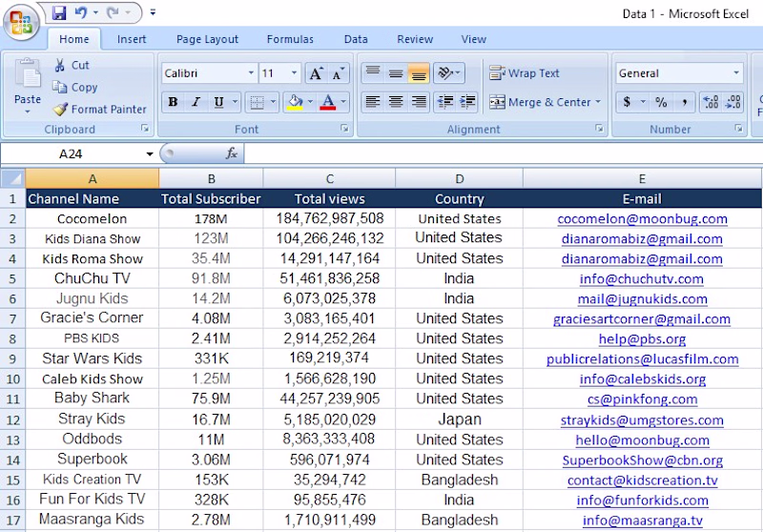Viewport: 763px width, 532px height.
Task: Apply Accounting dollar number format
Action: point(627,102)
